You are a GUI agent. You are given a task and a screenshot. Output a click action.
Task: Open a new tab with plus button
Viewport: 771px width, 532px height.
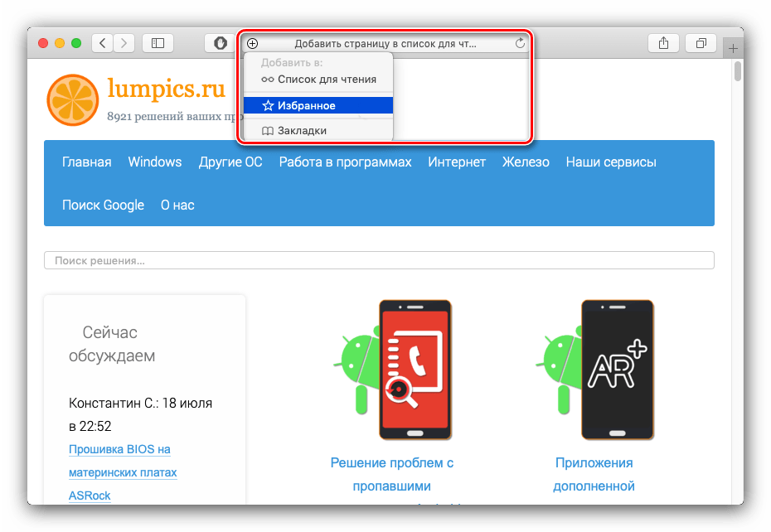coord(733,49)
